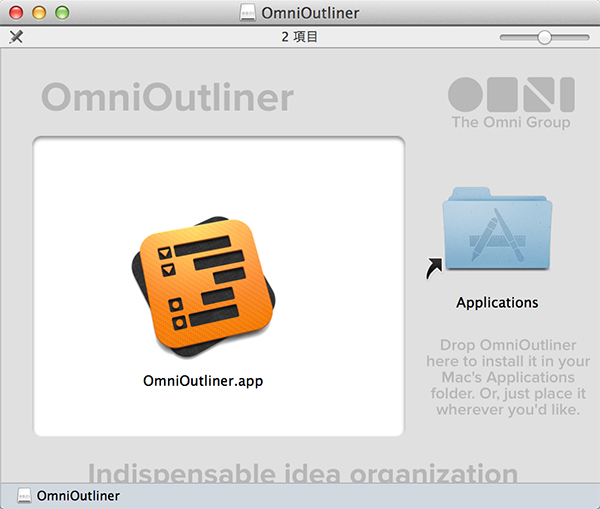This screenshot has height=509, width=600.
Task: Click the Applications folder name label
Action: click(497, 303)
